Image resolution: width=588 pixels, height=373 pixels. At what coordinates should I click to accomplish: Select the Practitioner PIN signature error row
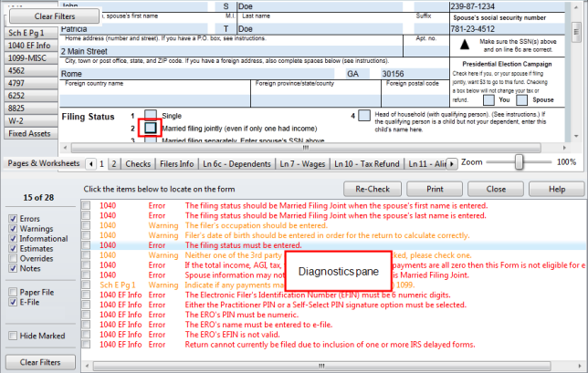click(x=334, y=305)
